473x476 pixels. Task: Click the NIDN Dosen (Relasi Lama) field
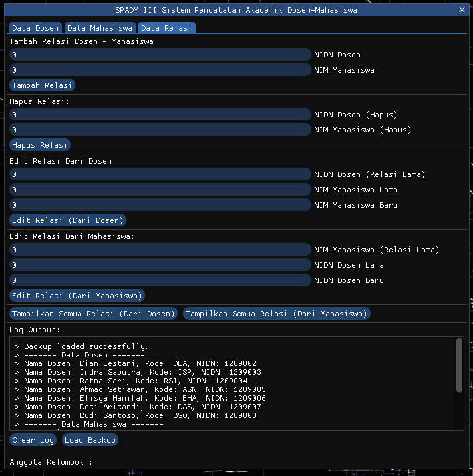[160, 174]
